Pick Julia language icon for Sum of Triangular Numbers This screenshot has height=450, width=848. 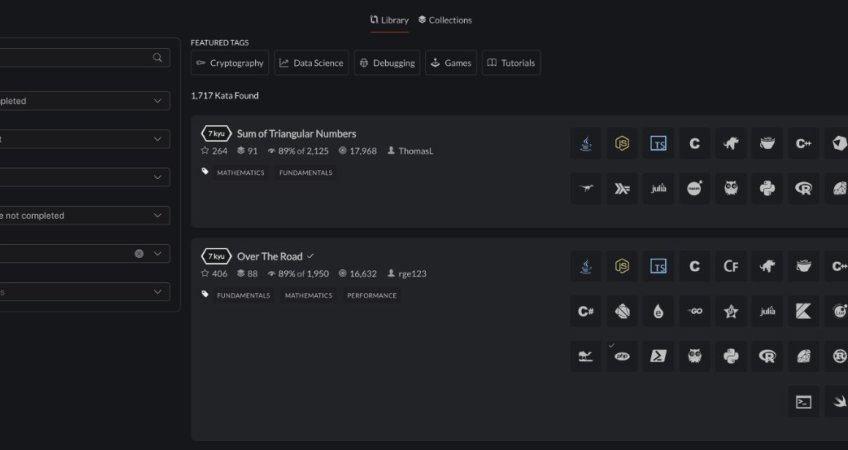pos(658,188)
